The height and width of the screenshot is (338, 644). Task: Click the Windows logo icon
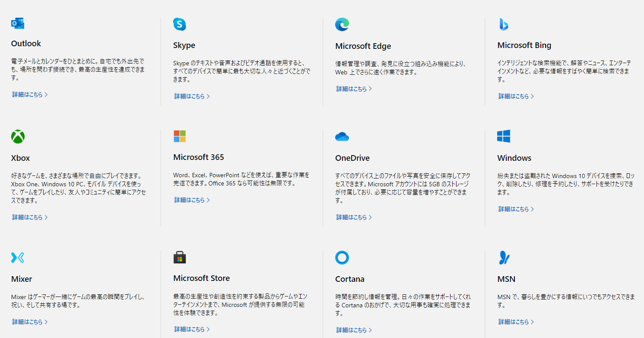[x=504, y=136]
